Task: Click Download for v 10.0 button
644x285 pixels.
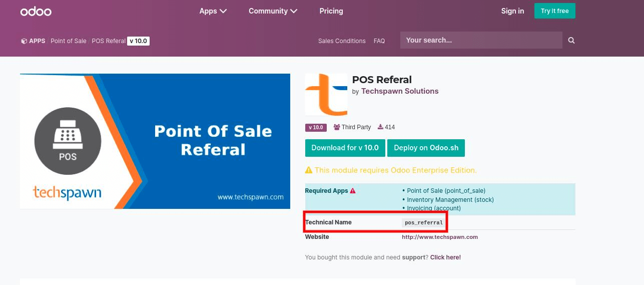Action: coord(345,148)
